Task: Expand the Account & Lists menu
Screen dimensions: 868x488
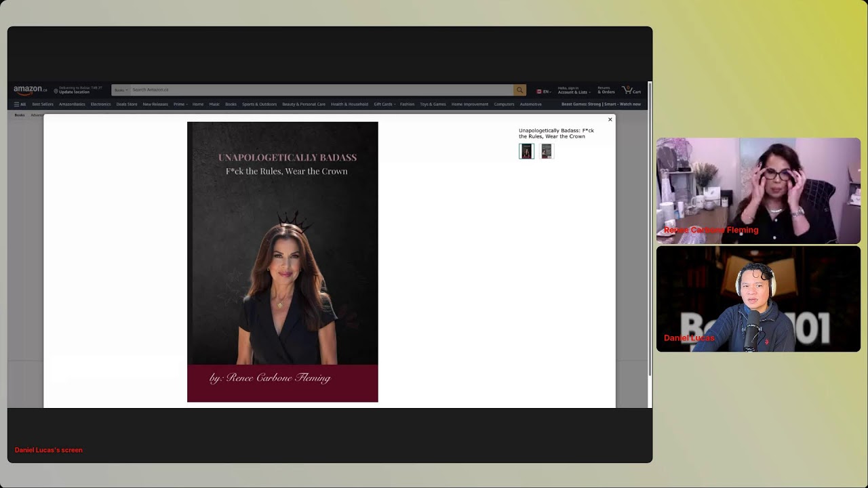Action: [573, 90]
